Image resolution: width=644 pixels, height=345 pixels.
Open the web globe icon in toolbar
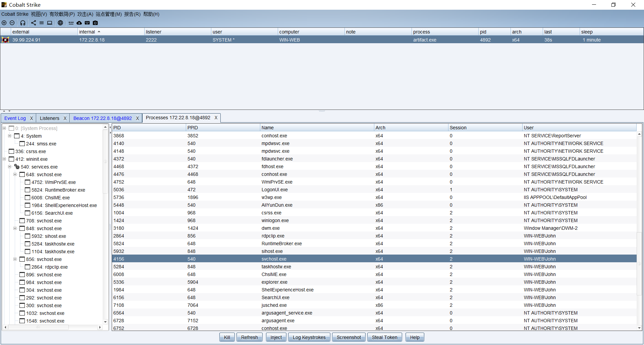[x=60, y=23]
